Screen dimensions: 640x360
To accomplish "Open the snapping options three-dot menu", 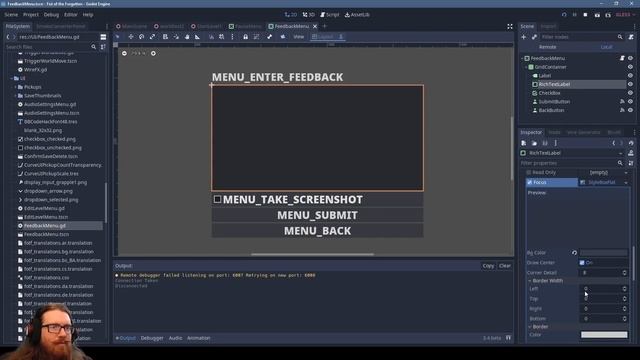I will [x=232, y=37].
